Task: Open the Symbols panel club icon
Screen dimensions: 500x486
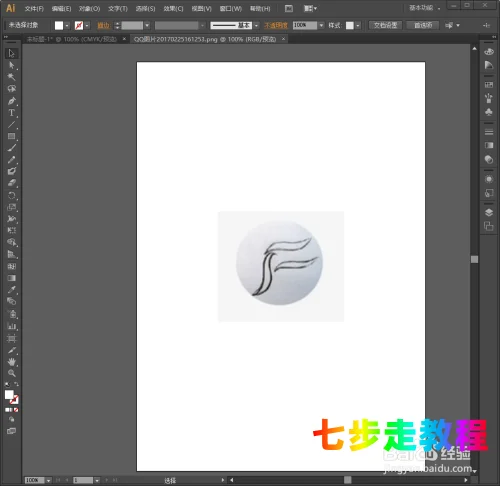Action: [x=489, y=112]
